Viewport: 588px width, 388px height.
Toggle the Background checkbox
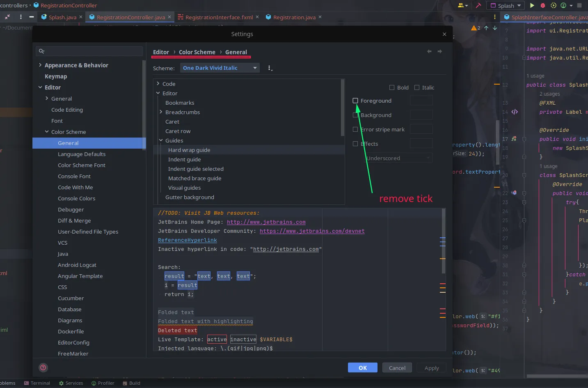(x=355, y=115)
